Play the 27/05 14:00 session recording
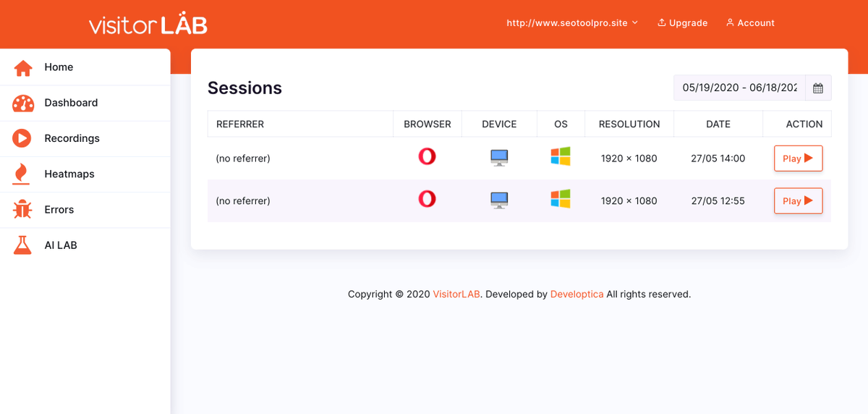Image resolution: width=868 pixels, height=414 pixels. [799, 159]
